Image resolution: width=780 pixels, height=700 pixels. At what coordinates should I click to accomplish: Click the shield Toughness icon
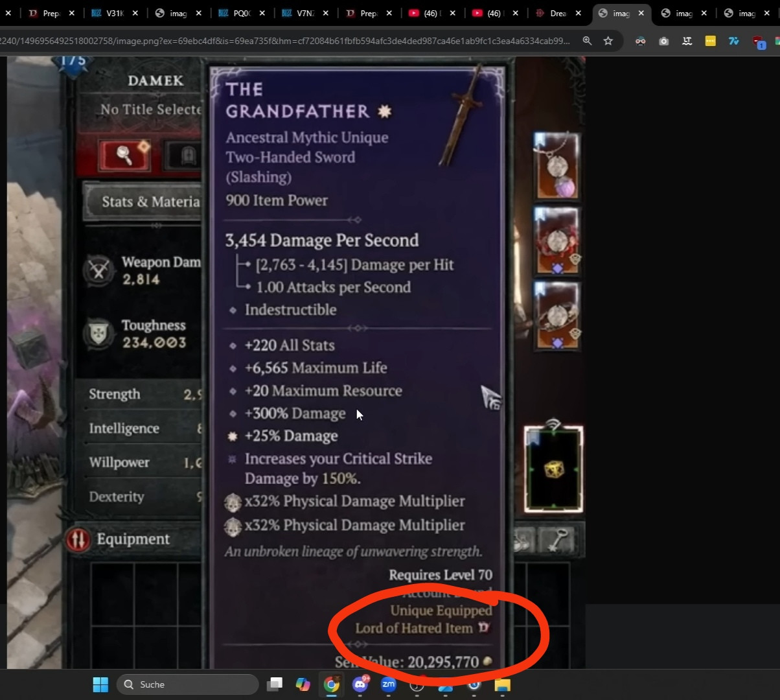[98, 334]
